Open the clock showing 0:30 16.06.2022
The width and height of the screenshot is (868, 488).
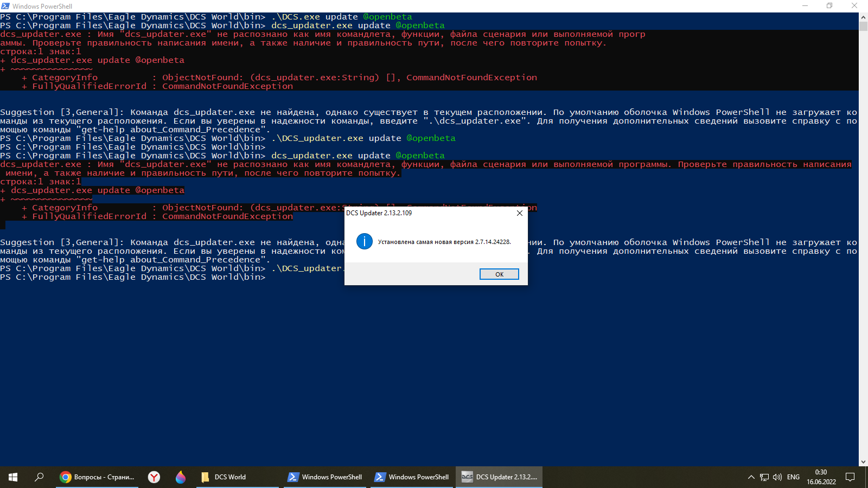pyautogui.click(x=821, y=477)
